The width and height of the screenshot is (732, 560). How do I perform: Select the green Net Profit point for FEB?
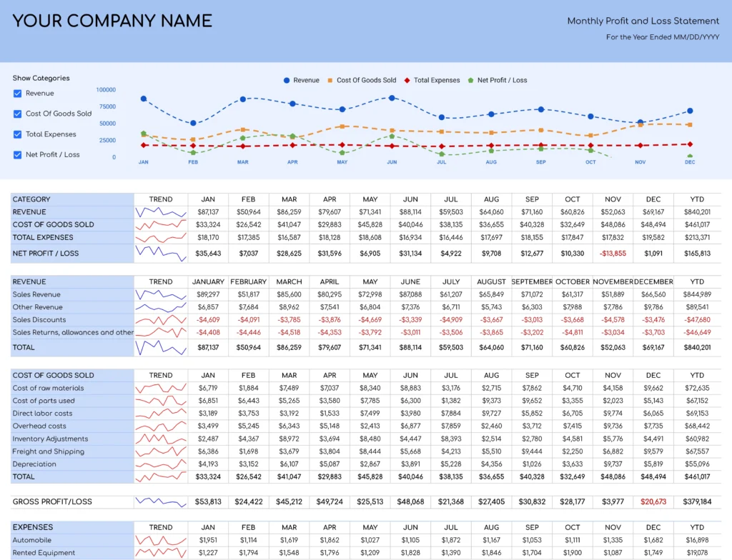click(193, 153)
